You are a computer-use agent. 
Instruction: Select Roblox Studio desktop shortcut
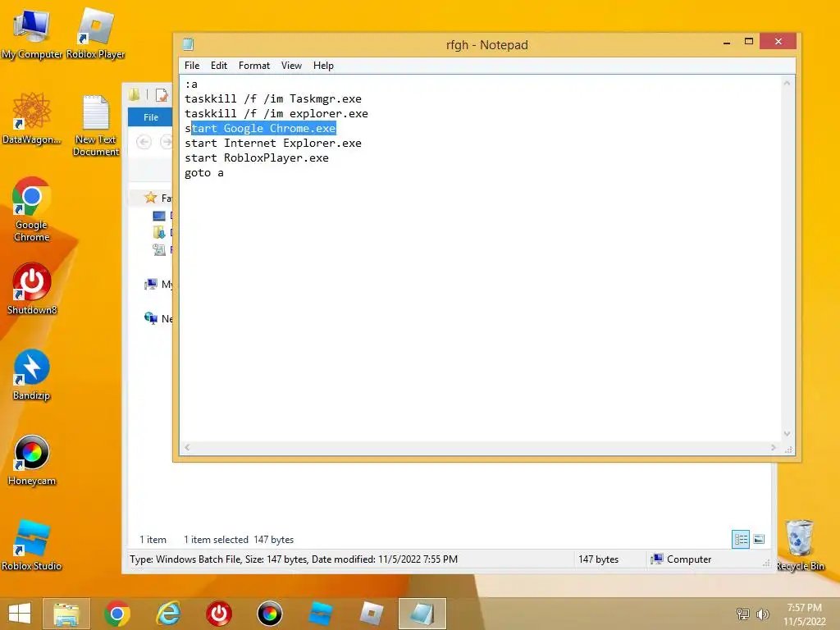click(x=32, y=545)
